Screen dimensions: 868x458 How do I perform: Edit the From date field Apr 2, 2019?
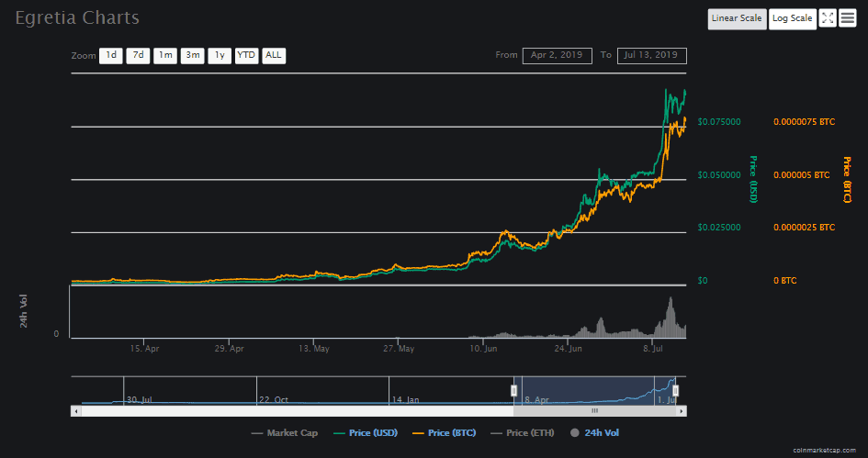click(x=557, y=55)
